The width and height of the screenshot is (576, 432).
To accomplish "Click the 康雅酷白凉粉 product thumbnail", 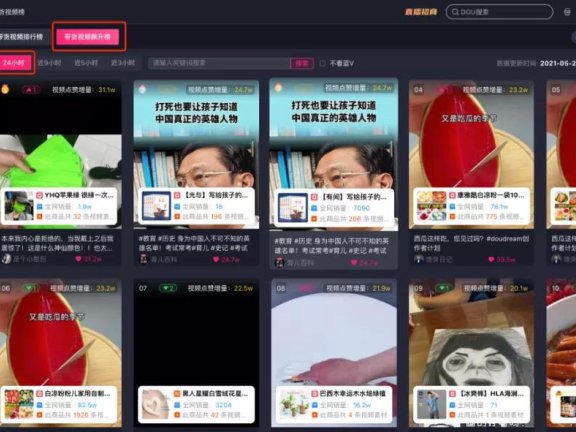I will tap(432, 206).
